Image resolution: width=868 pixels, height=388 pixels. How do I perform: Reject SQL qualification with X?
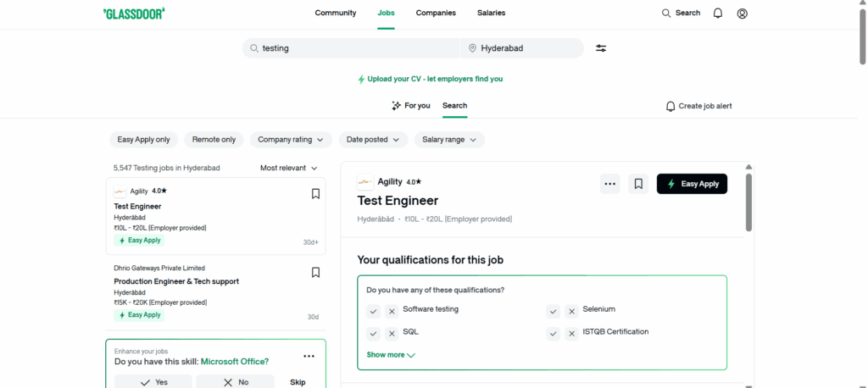392,334
